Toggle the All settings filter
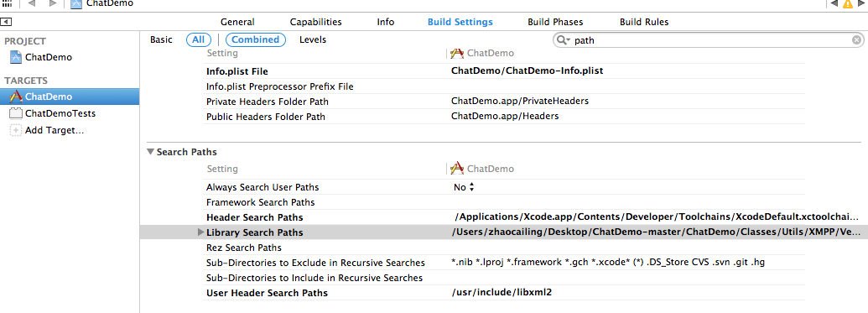Screen dimensions: 868x313 click(199, 39)
